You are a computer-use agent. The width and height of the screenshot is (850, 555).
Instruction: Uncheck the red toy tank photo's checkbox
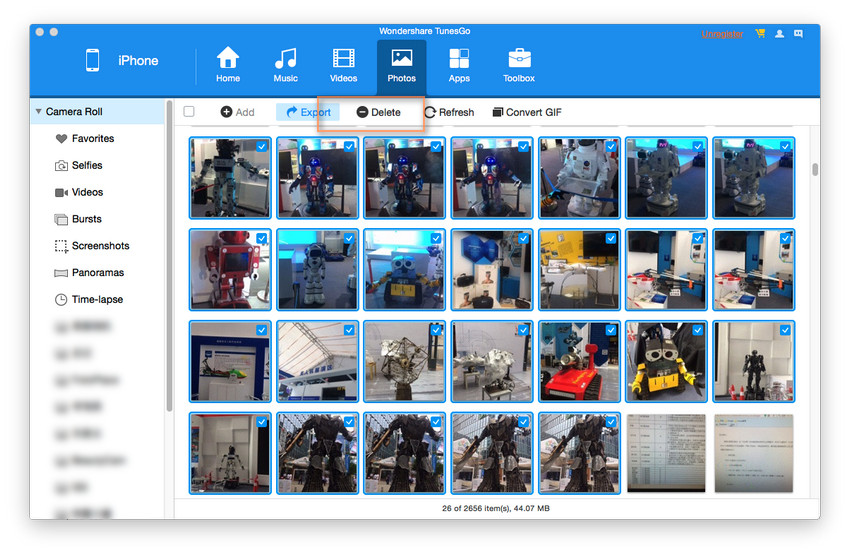pyautogui.click(x=611, y=330)
